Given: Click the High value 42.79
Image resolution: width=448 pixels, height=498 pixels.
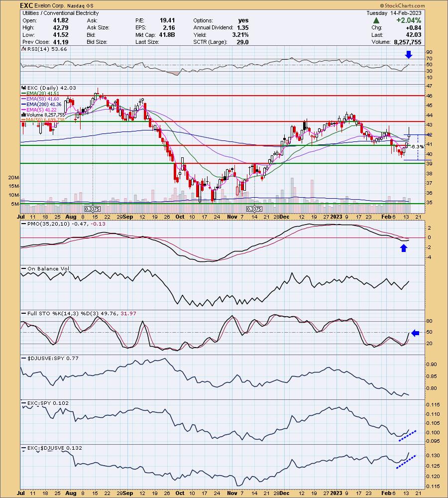Looking at the screenshot, I should coord(61,27).
